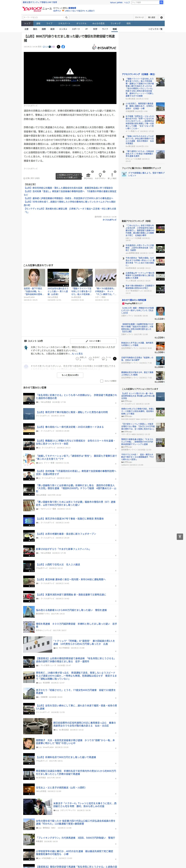Open ランキング tab
Viewport: 186px width, 868px height.
(x=115, y=24)
